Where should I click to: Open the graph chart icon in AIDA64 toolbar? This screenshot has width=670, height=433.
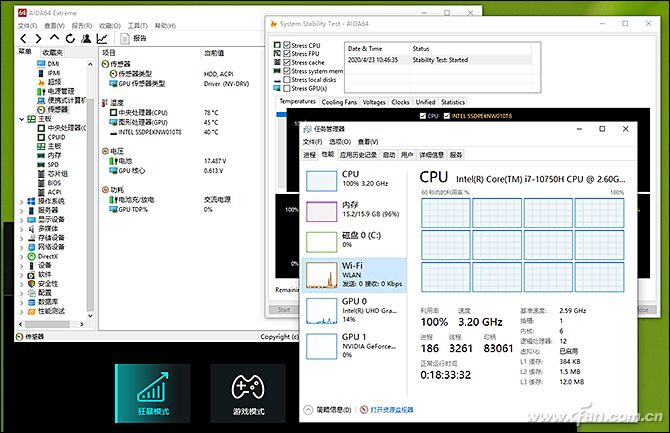102,38
